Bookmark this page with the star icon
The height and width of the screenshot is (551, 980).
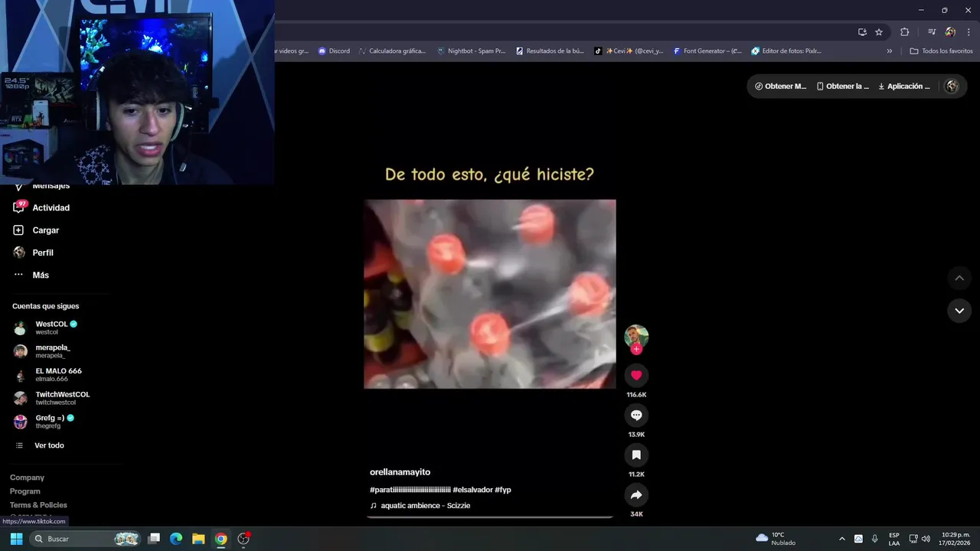pyautogui.click(x=879, y=32)
